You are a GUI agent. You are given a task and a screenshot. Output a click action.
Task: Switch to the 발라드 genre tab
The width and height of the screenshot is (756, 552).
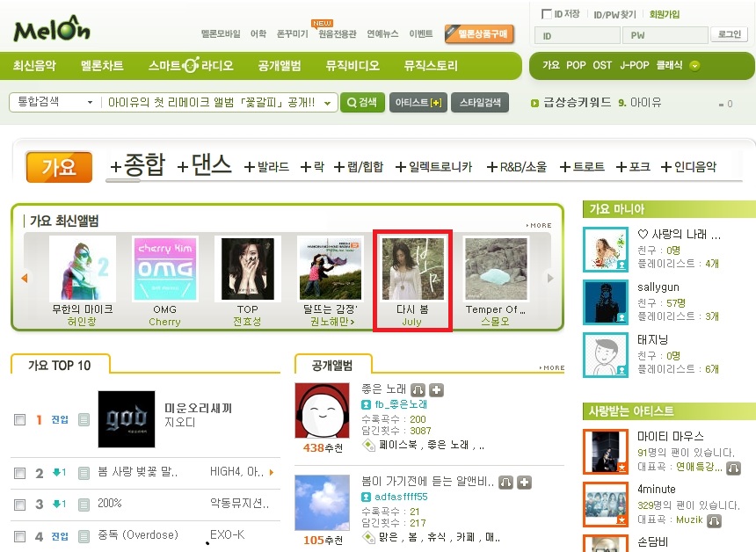[266, 167]
